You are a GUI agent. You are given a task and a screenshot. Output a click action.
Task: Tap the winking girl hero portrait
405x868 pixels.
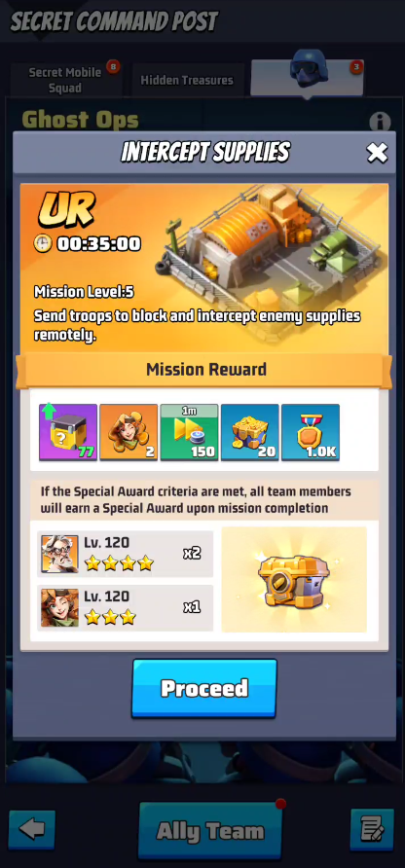pyautogui.click(x=59, y=607)
